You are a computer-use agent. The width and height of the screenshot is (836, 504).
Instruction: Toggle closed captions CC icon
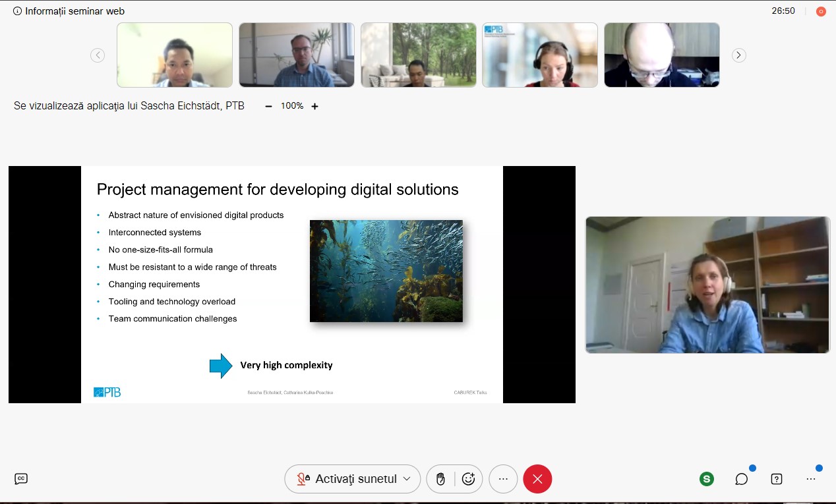[x=21, y=479]
